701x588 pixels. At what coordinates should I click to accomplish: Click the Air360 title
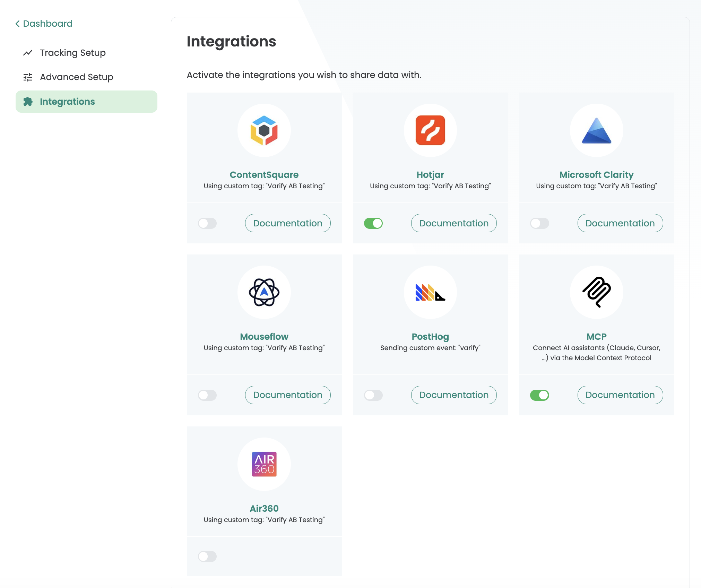264,509
